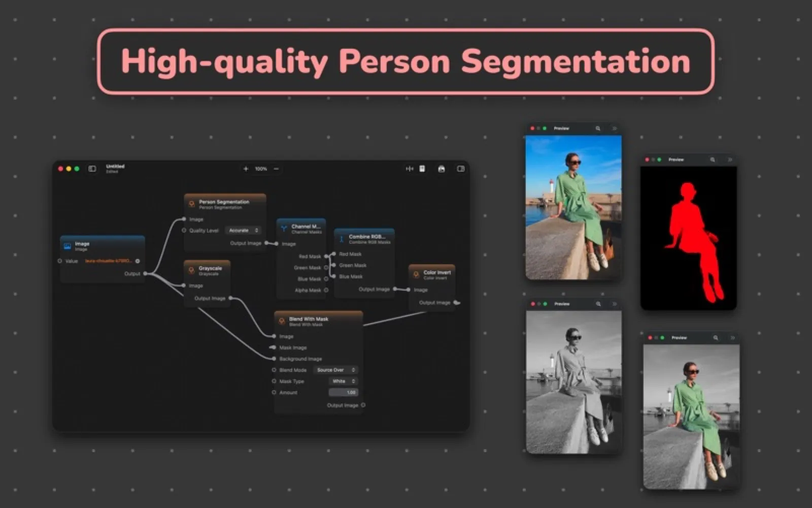Click the Red Mask output port on Channel Masks
812x508 pixels.
[x=326, y=257]
